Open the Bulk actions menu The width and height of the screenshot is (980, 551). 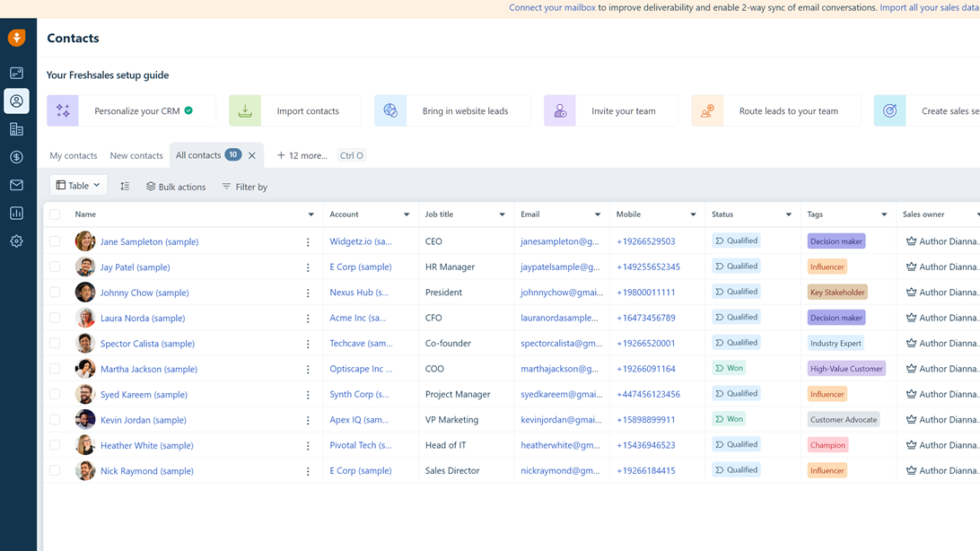click(176, 187)
